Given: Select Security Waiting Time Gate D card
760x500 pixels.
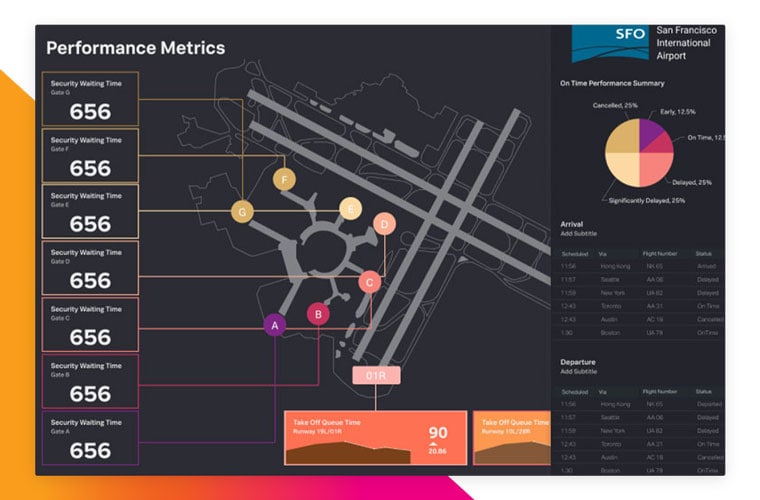Looking at the screenshot, I should coord(90,268).
